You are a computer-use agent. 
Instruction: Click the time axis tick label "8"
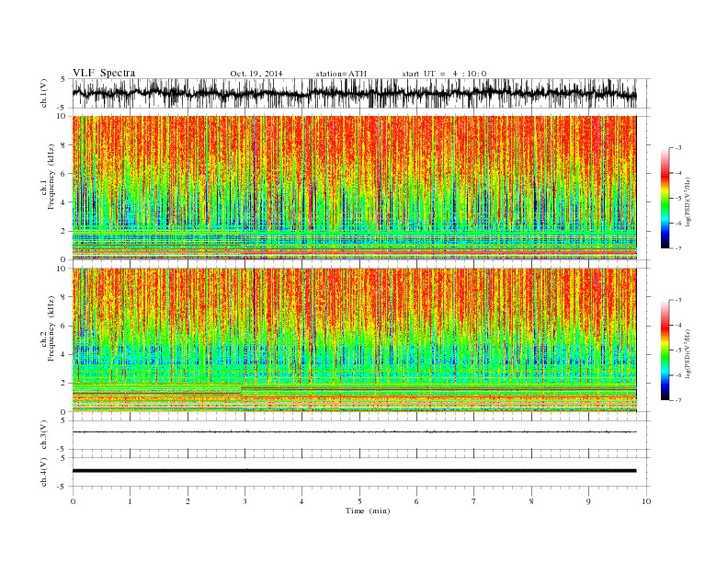click(531, 501)
